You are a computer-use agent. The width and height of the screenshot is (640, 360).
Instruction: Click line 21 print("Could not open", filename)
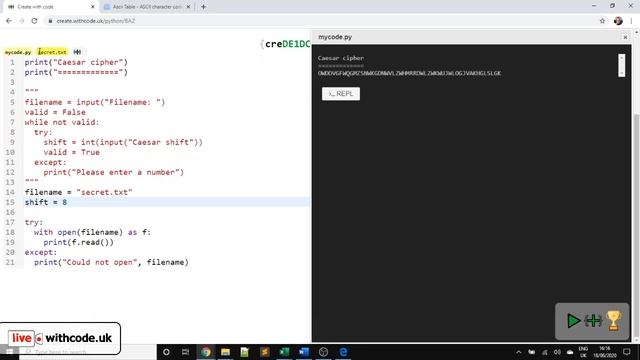point(111,262)
